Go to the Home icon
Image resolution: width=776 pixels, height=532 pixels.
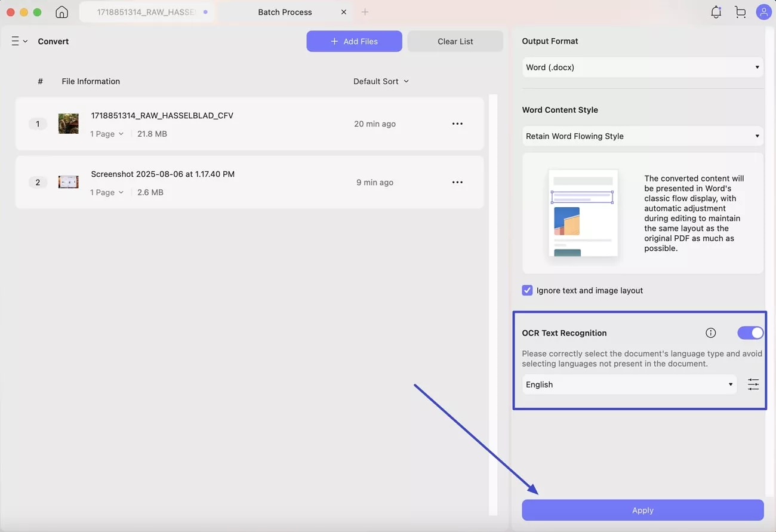[x=61, y=12]
